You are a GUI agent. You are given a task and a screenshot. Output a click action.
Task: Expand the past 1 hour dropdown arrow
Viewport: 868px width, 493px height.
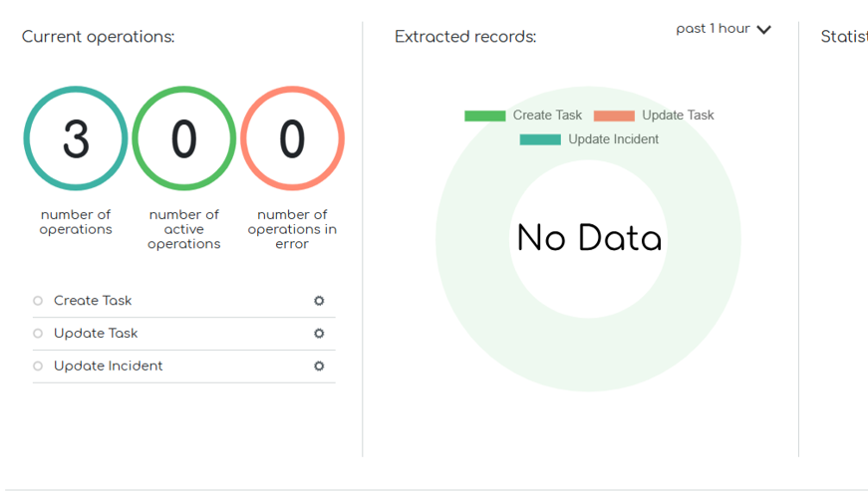763,30
